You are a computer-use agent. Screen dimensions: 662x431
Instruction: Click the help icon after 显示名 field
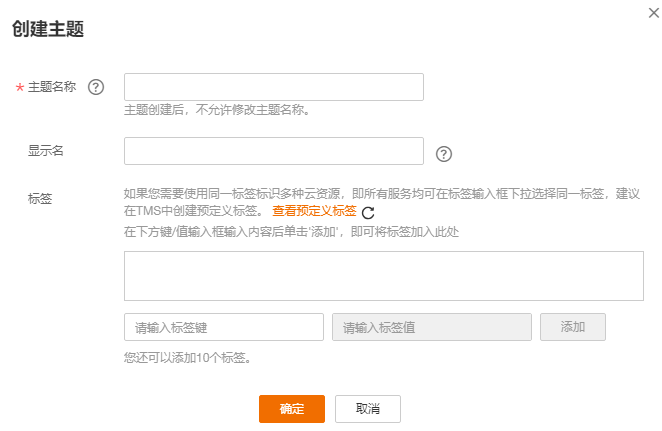point(445,154)
